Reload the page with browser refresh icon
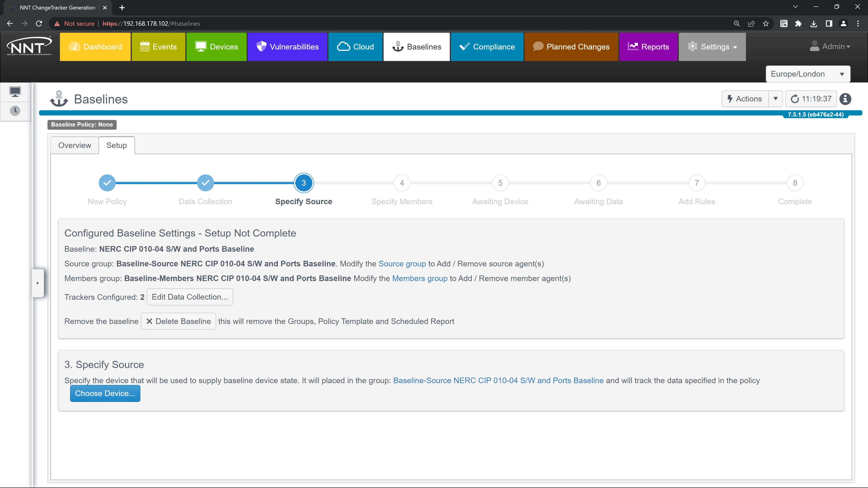This screenshot has height=488, width=868. tap(39, 23)
